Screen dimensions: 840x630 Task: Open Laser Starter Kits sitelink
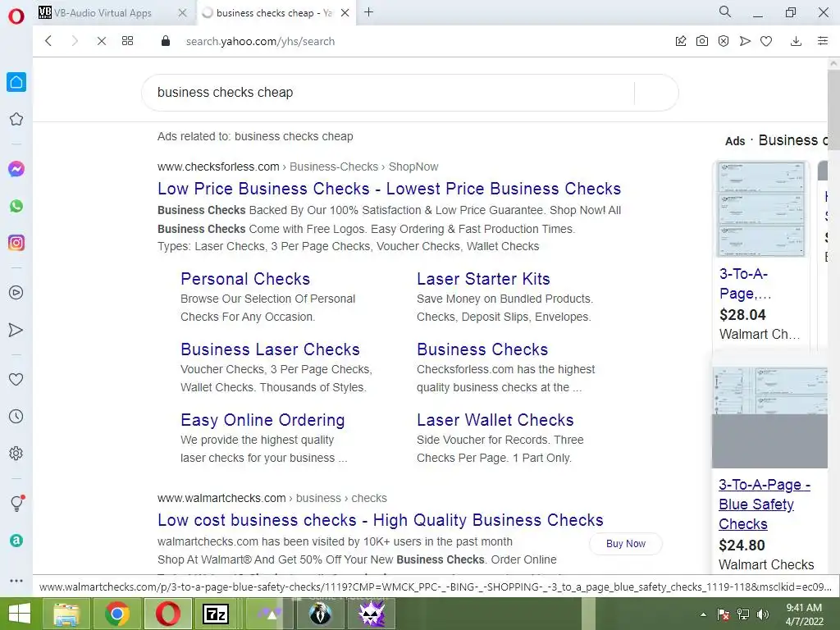(483, 279)
